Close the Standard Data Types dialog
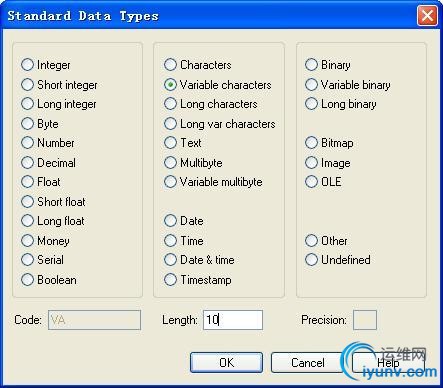This screenshot has height=388, width=443. point(427,16)
